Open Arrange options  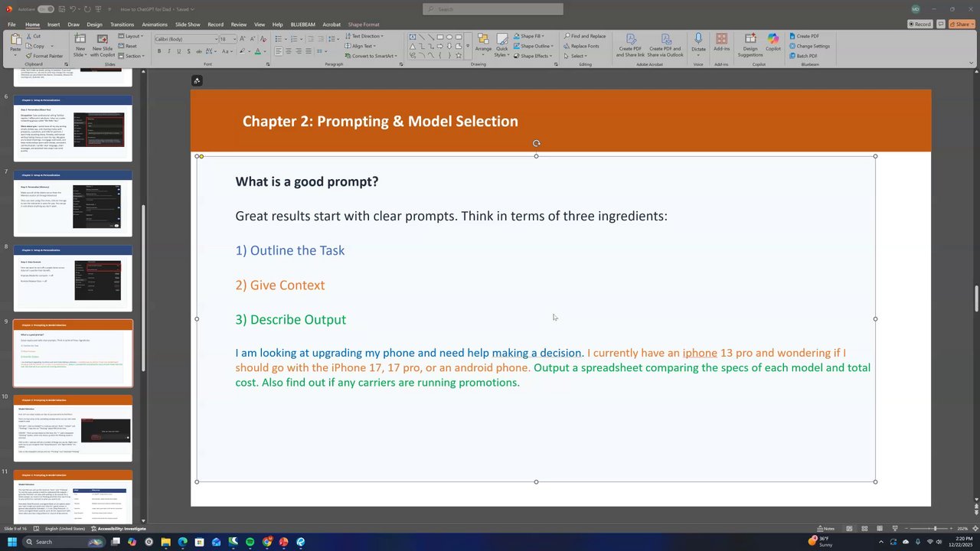pos(483,44)
